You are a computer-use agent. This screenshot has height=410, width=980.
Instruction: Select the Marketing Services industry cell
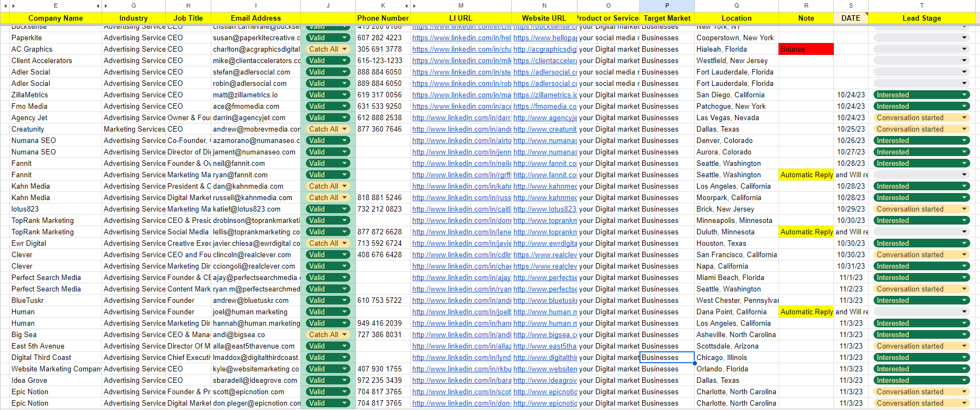pos(134,129)
